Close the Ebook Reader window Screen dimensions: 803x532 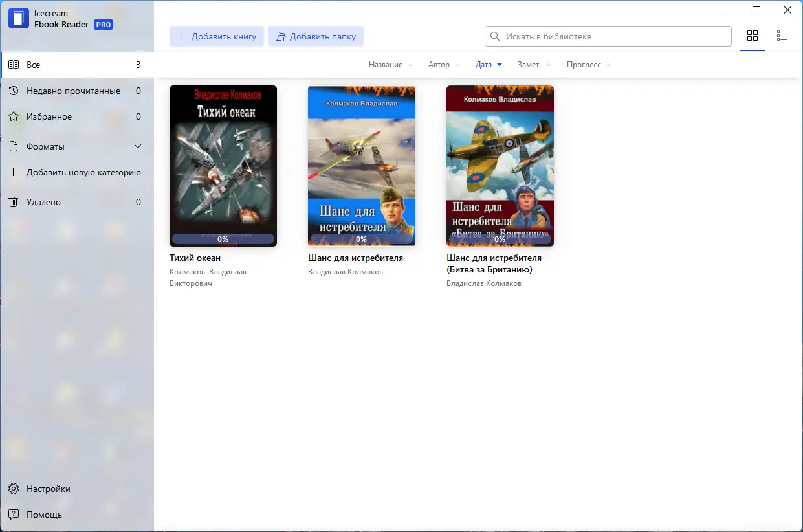pos(787,10)
